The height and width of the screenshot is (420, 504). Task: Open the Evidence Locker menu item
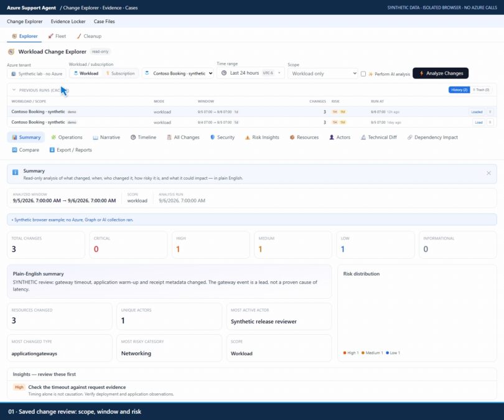(x=68, y=22)
